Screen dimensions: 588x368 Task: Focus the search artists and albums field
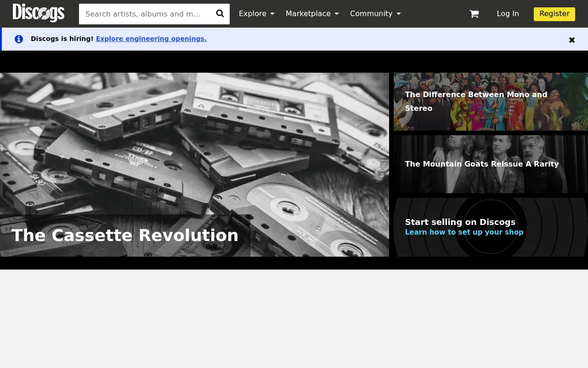click(145, 14)
